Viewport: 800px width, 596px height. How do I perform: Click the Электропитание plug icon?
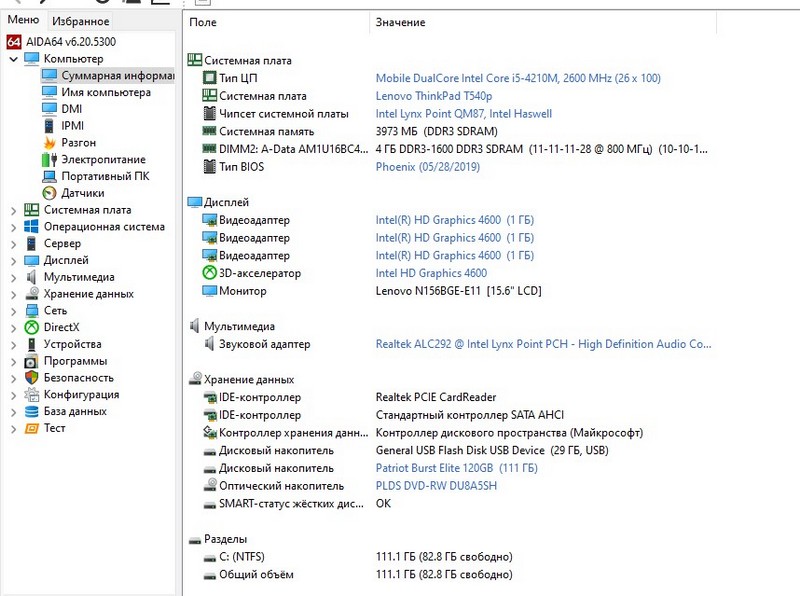click(x=49, y=160)
